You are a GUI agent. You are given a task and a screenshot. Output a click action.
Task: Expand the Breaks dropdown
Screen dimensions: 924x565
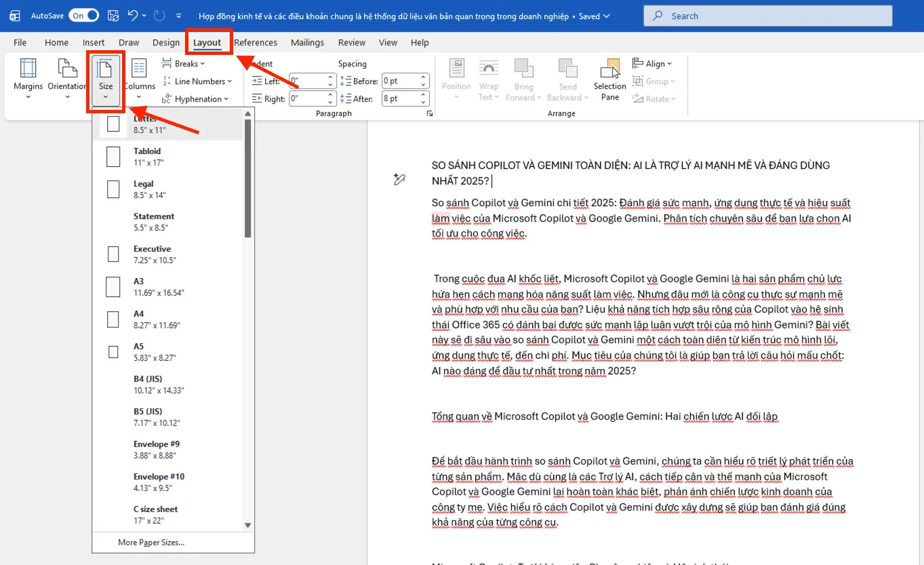[184, 63]
